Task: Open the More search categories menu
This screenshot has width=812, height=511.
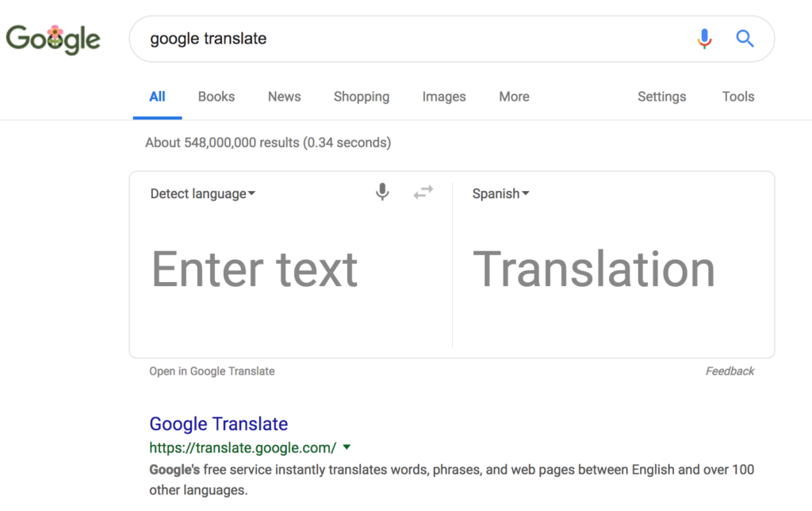Action: pyautogui.click(x=514, y=97)
